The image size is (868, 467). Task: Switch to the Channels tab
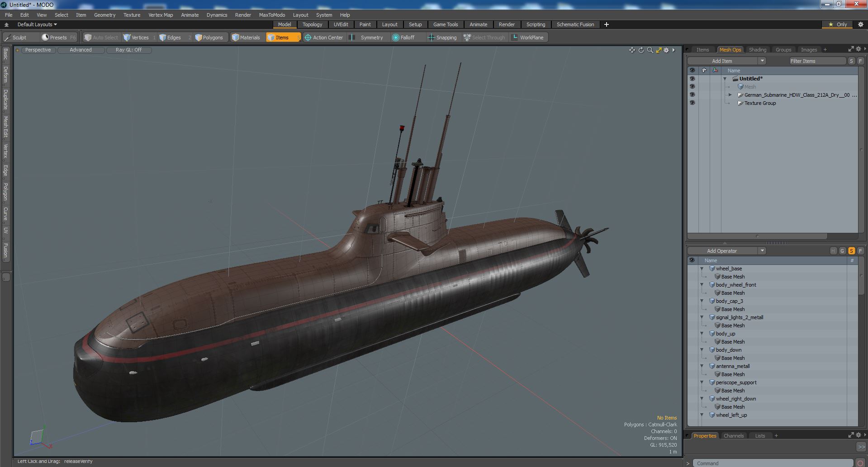pos(733,436)
